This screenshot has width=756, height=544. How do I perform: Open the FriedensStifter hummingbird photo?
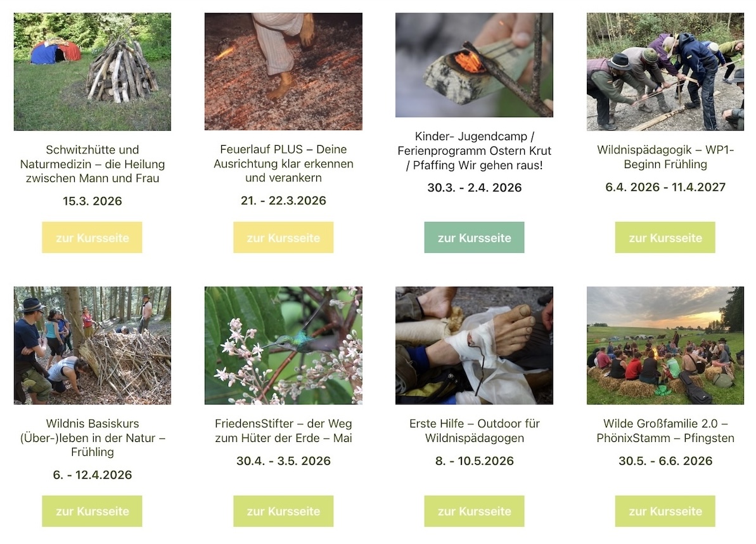[x=283, y=346]
